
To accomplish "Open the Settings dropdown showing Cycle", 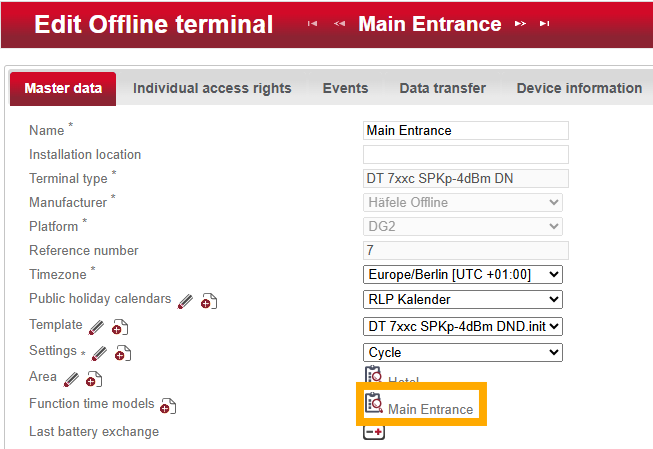I will pos(463,352).
